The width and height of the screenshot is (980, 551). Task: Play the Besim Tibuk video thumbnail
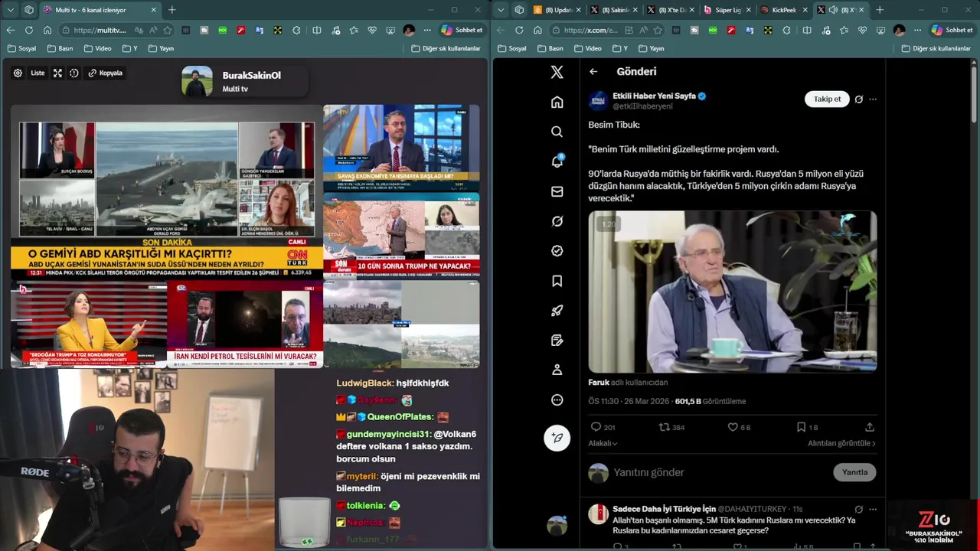[x=732, y=292]
